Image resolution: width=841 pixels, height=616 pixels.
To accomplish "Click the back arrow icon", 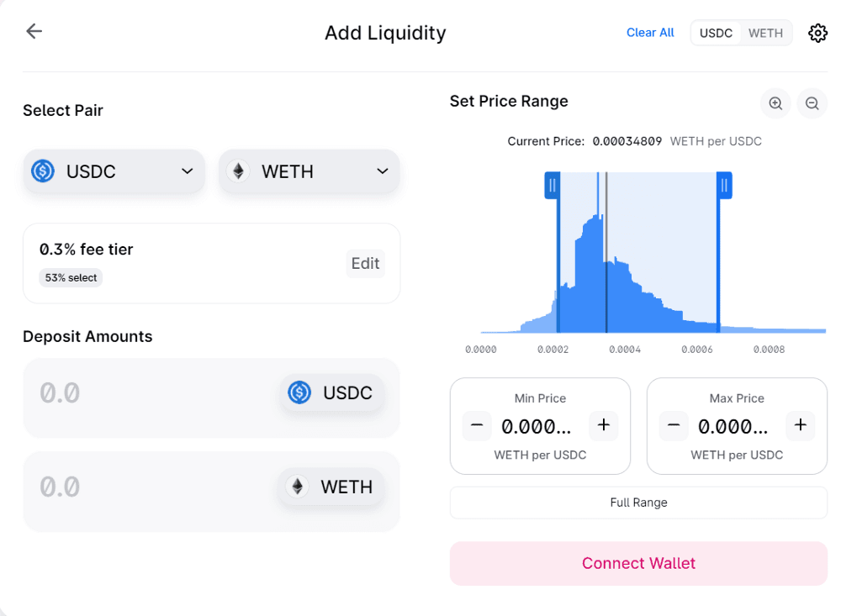I will pyautogui.click(x=34, y=31).
